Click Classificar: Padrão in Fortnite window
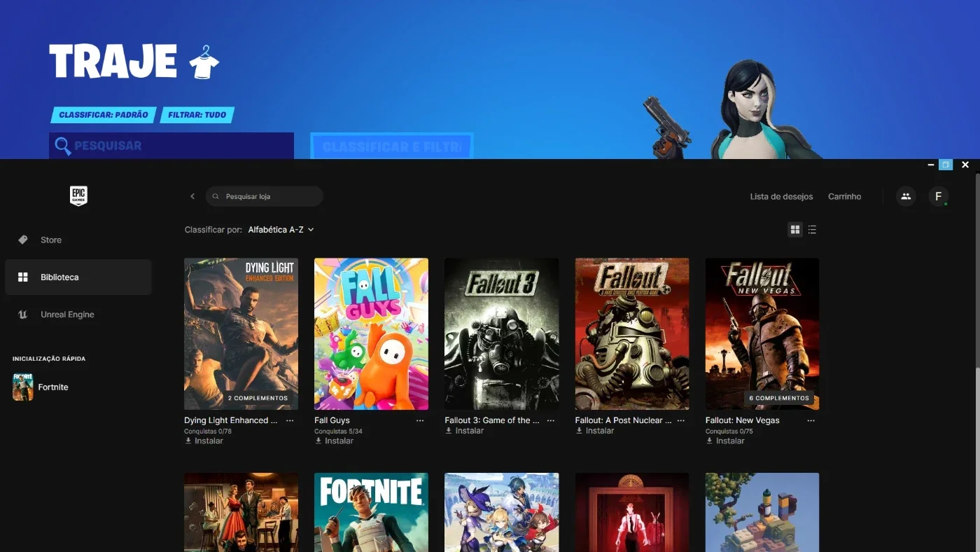 [x=104, y=115]
